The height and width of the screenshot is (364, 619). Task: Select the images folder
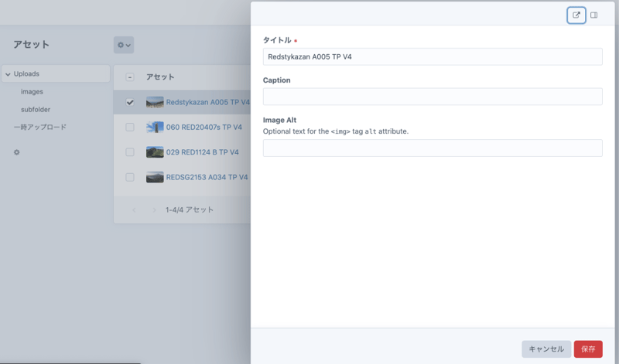(x=32, y=92)
